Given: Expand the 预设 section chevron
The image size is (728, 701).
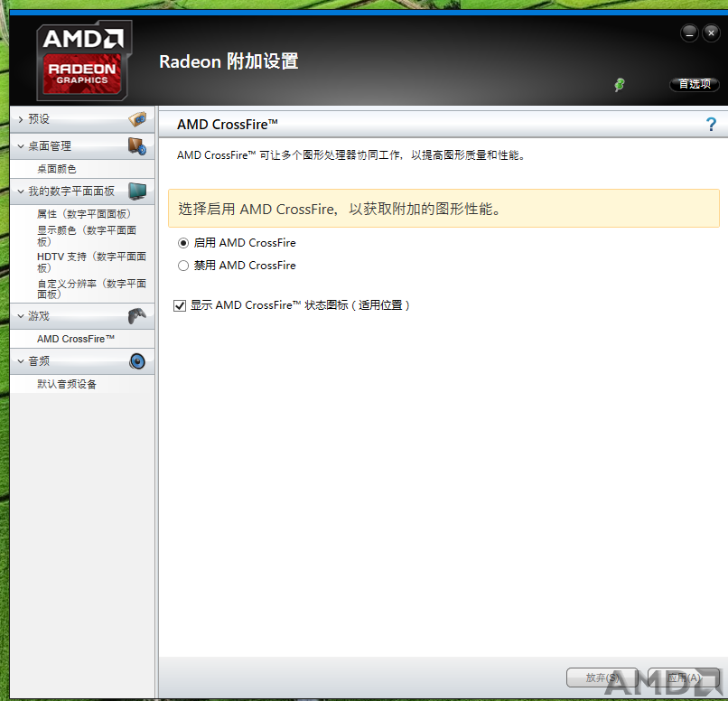Looking at the screenshot, I should click(x=21, y=120).
